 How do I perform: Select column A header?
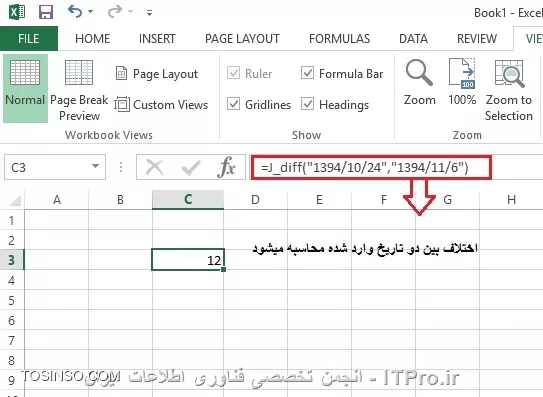pos(57,200)
